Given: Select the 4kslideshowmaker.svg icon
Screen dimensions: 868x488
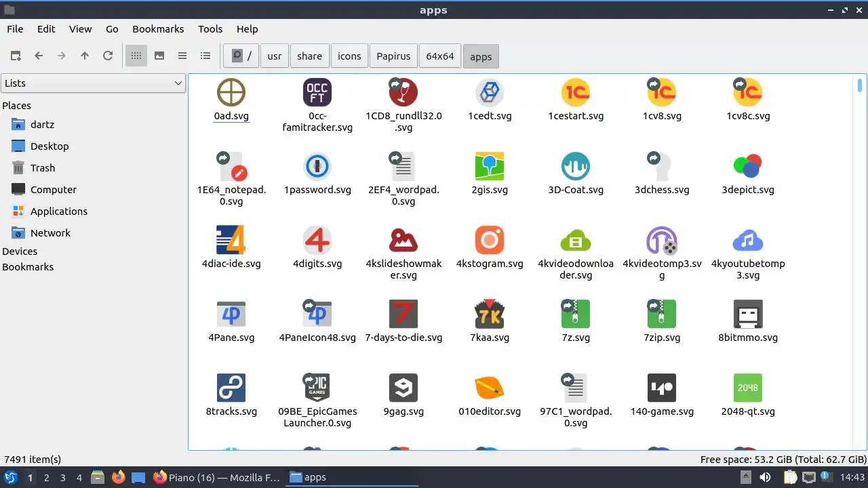Looking at the screenshot, I should click(x=403, y=240).
